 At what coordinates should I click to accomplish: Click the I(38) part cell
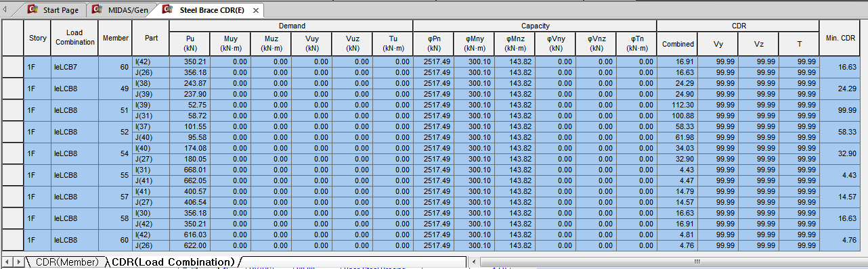point(151,83)
